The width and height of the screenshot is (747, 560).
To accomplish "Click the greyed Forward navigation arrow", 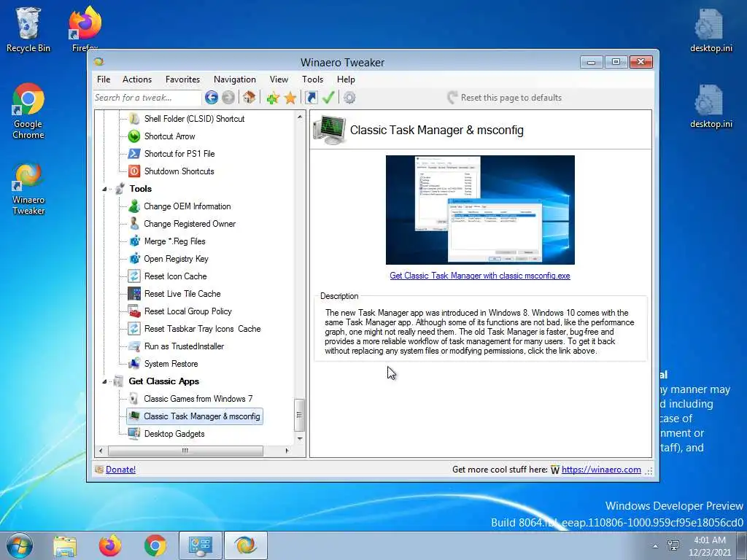I will (x=228, y=98).
